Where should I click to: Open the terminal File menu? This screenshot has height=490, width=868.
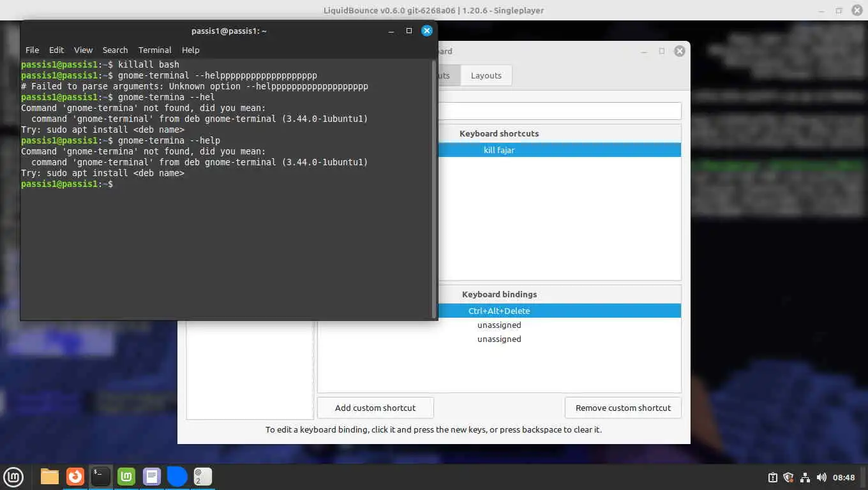32,50
